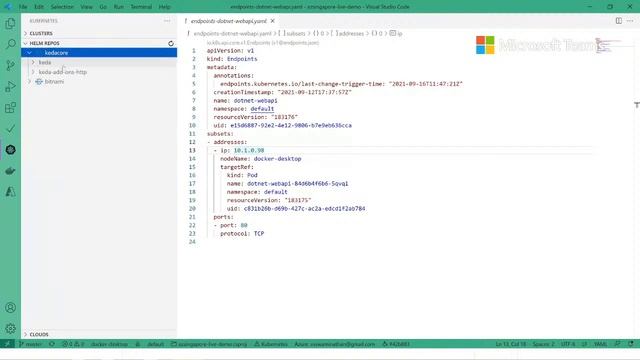This screenshot has height=360, width=640.
Task: Click the YAML language mode in status bar
Action: coord(600,344)
